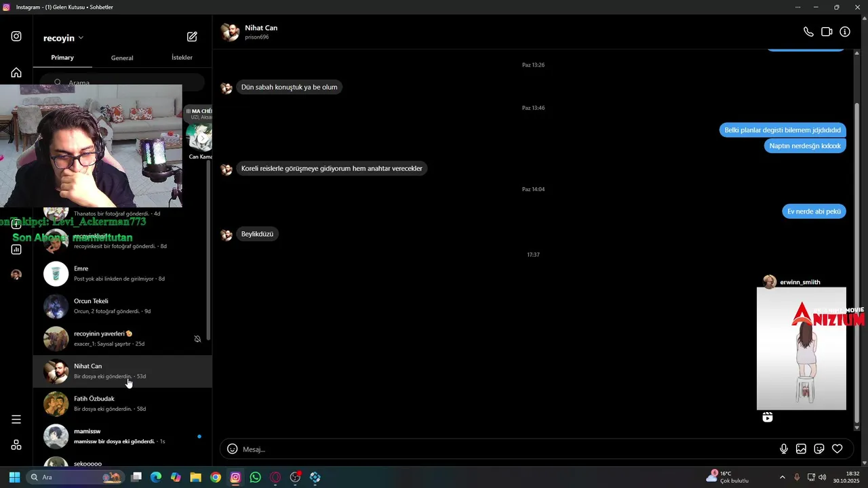The width and height of the screenshot is (868, 488).
Task: Open the profile avatar in the left sidebar
Action: tap(16, 274)
